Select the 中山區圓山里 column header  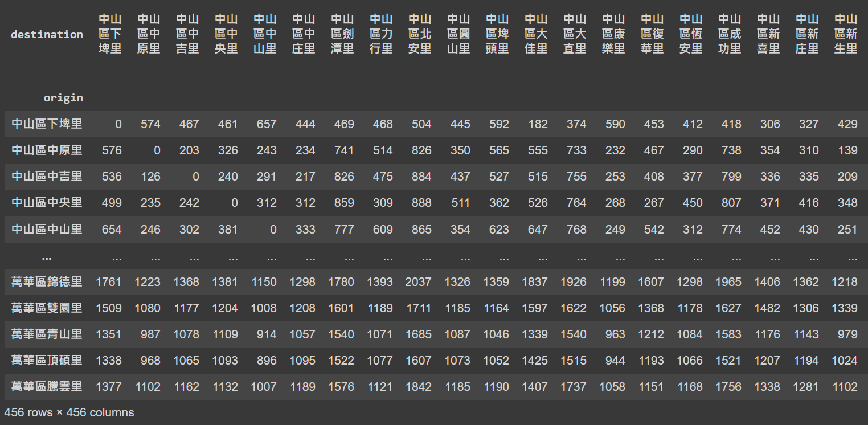[458, 34]
